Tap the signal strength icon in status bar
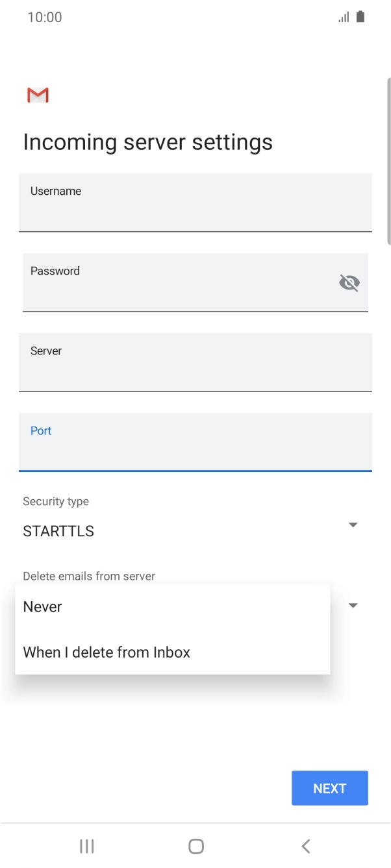Image resolution: width=391 pixels, height=868 pixels. point(344,16)
